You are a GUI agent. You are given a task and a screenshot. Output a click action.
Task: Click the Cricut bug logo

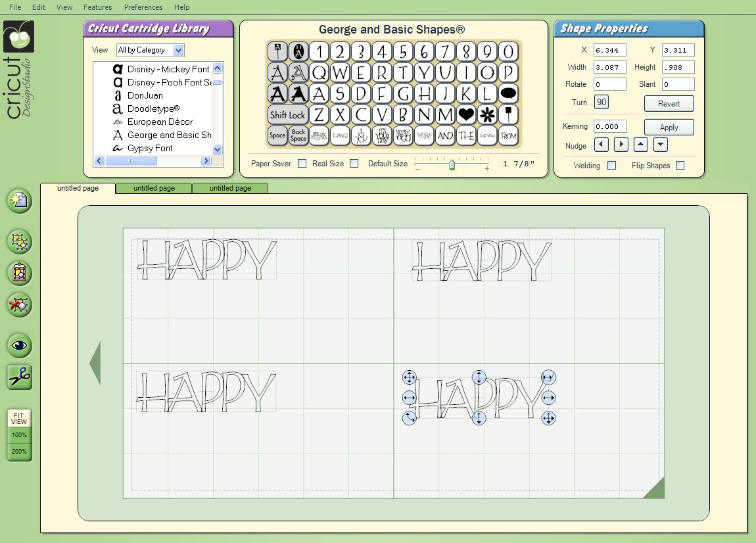[19, 36]
